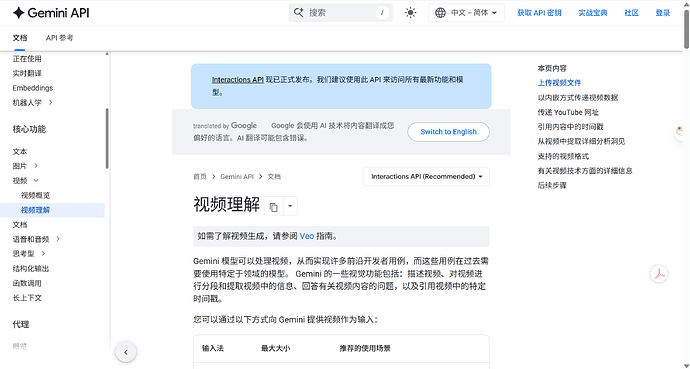Open 结构化输出 in the sidebar
Screen dimensions: 690x369
tap(31, 268)
